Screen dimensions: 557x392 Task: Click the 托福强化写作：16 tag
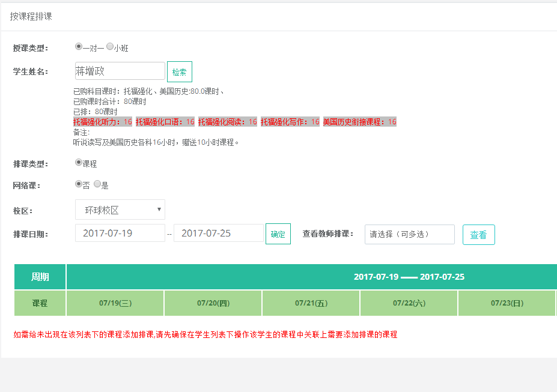pyautogui.click(x=290, y=122)
